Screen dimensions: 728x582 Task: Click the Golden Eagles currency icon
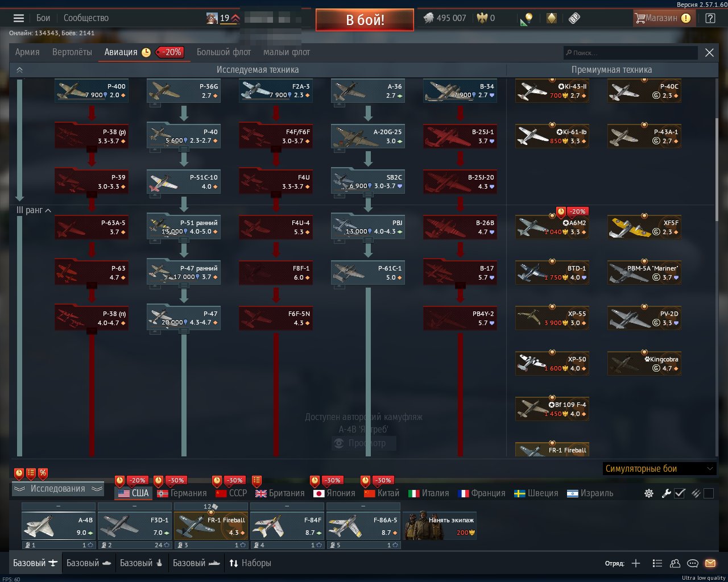483,18
